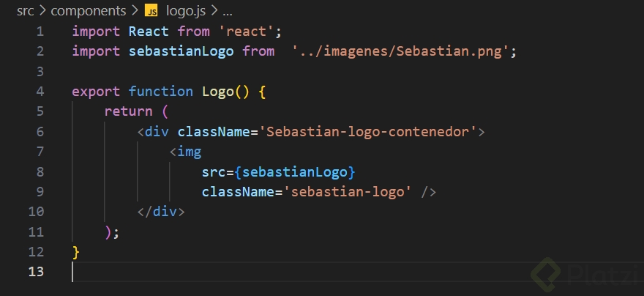Open the components breadcrumb segment
The height and width of the screenshot is (296, 644).
click(x=89, y=11)
